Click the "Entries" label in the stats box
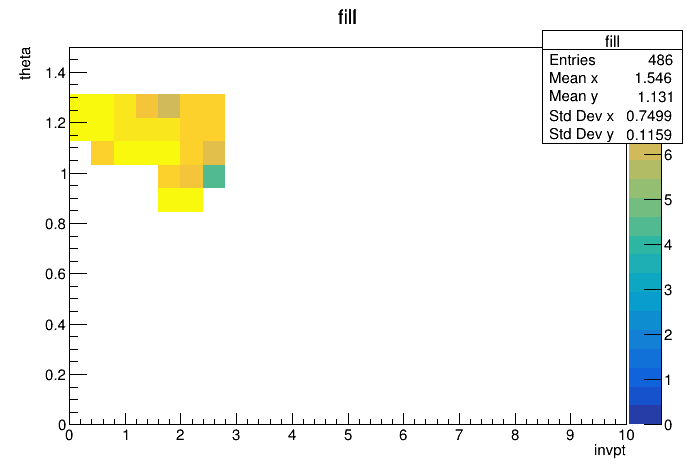The image size is (696, 472). [572, 60]
